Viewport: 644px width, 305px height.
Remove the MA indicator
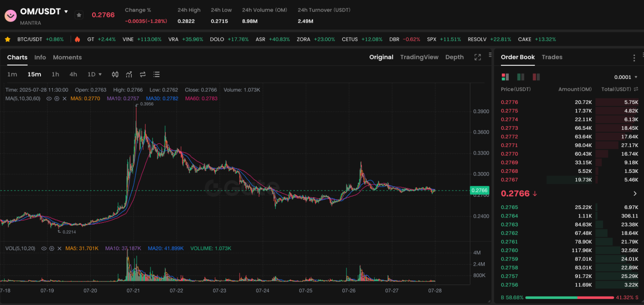point(64,99)
